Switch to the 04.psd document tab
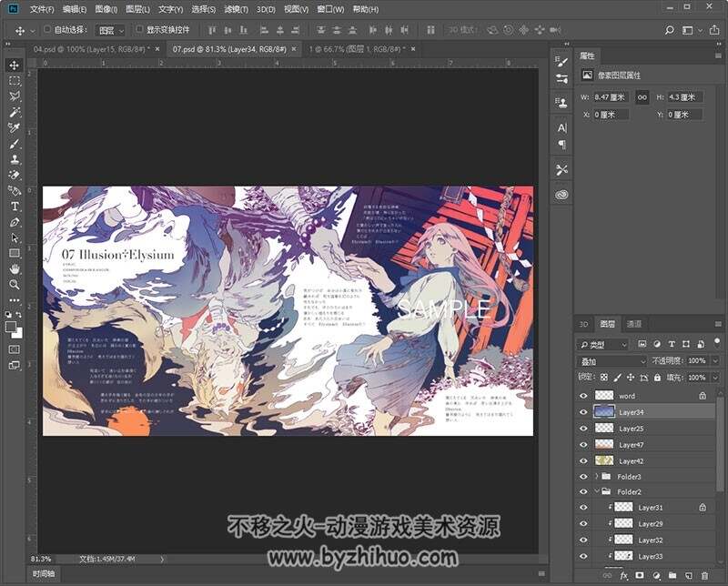728x586 pixels. tap(91, 49)
